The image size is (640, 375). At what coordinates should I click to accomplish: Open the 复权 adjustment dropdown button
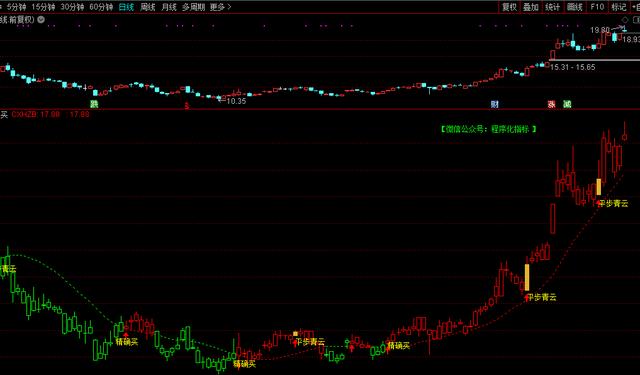click(x=509, y=7)
